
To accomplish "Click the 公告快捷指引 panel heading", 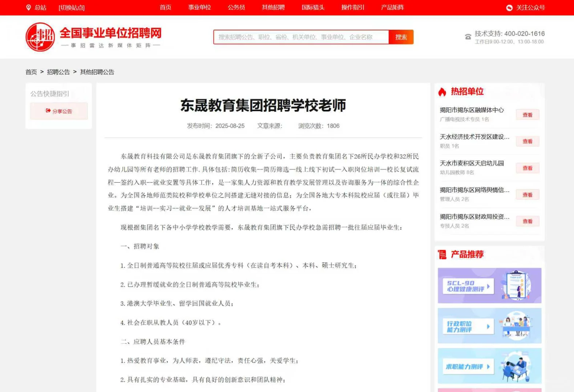I will click(x=50, y=94).
